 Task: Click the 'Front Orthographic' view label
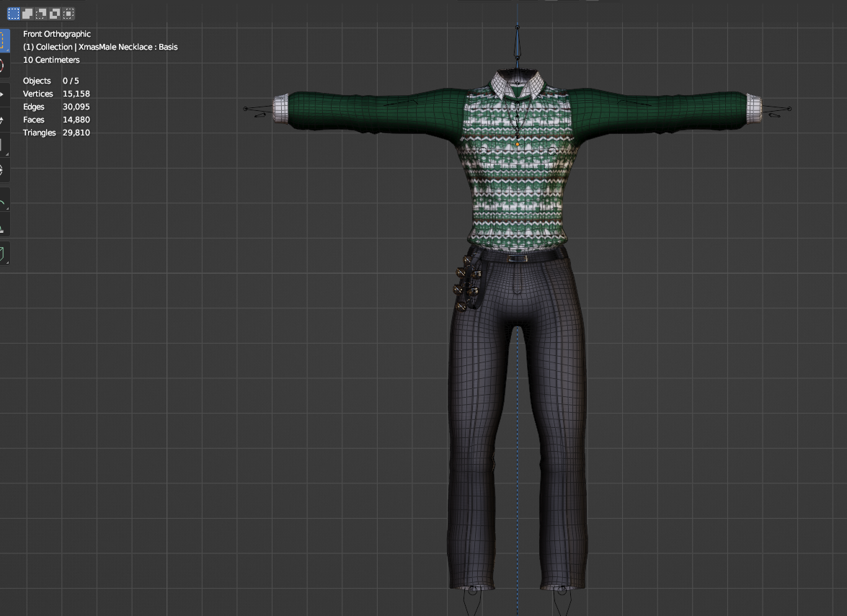[x=57, y=34]
